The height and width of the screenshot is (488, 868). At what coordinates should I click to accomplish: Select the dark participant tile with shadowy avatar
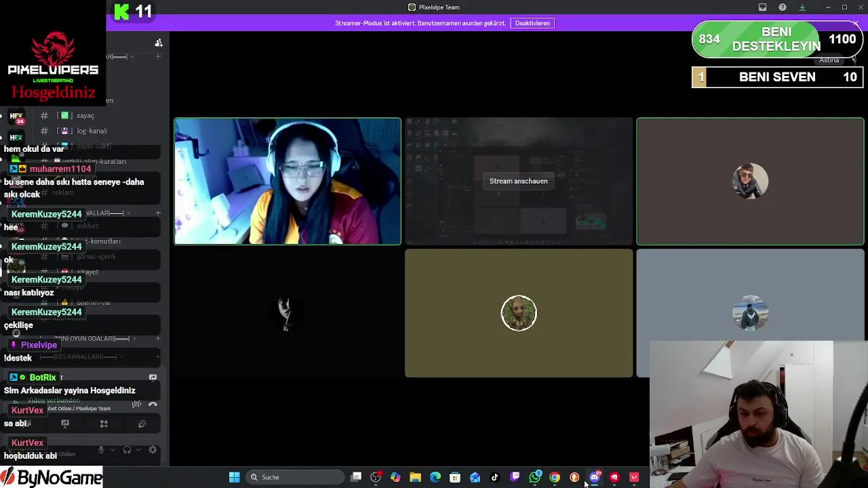(x=288, y=313)
